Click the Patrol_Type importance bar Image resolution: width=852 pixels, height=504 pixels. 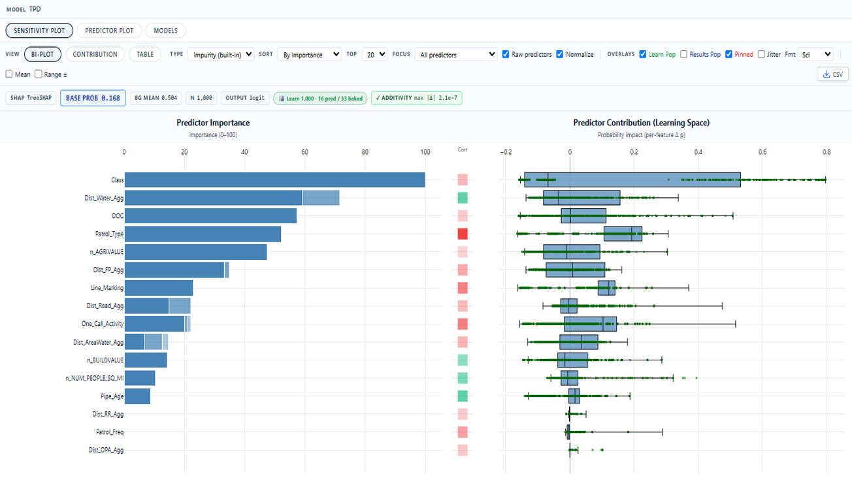203,234
